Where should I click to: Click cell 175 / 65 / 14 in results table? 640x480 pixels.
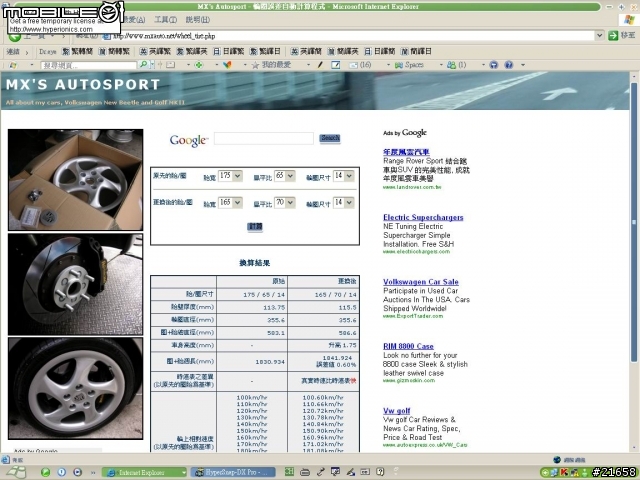[x=252, y=294]
